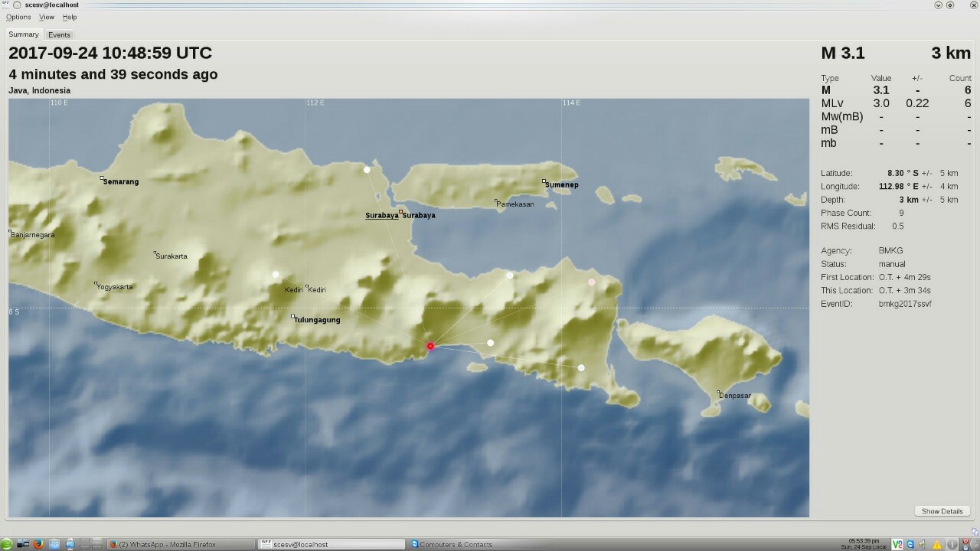Screen dimensions: 980x551
Task: Click the Show Details button
Action: point(942,511)
